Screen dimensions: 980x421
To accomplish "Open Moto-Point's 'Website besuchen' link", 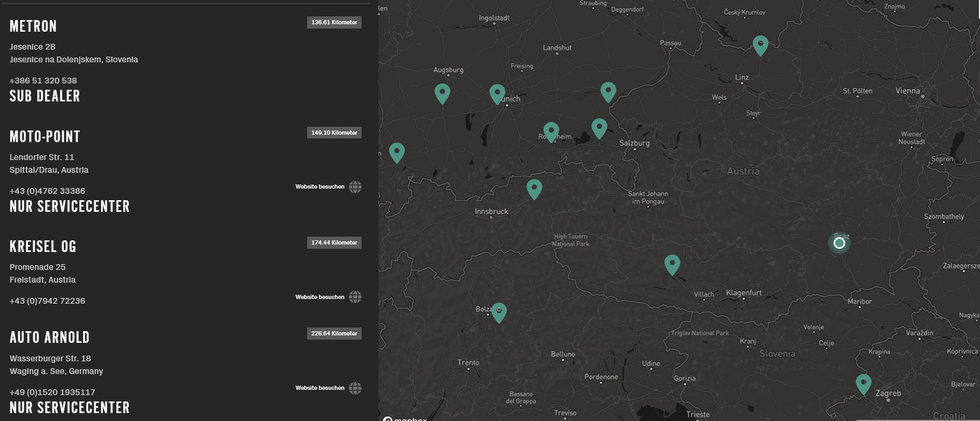I will (320, 187).
